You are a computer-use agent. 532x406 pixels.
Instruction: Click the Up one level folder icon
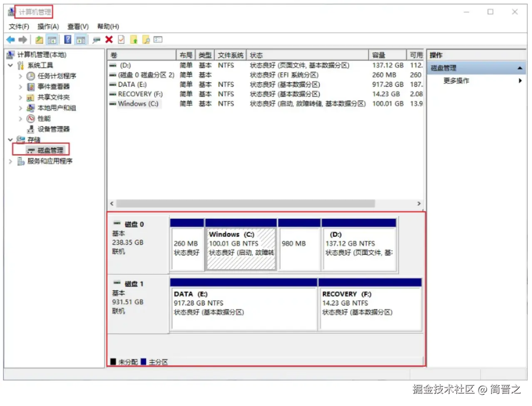(39, 40)
